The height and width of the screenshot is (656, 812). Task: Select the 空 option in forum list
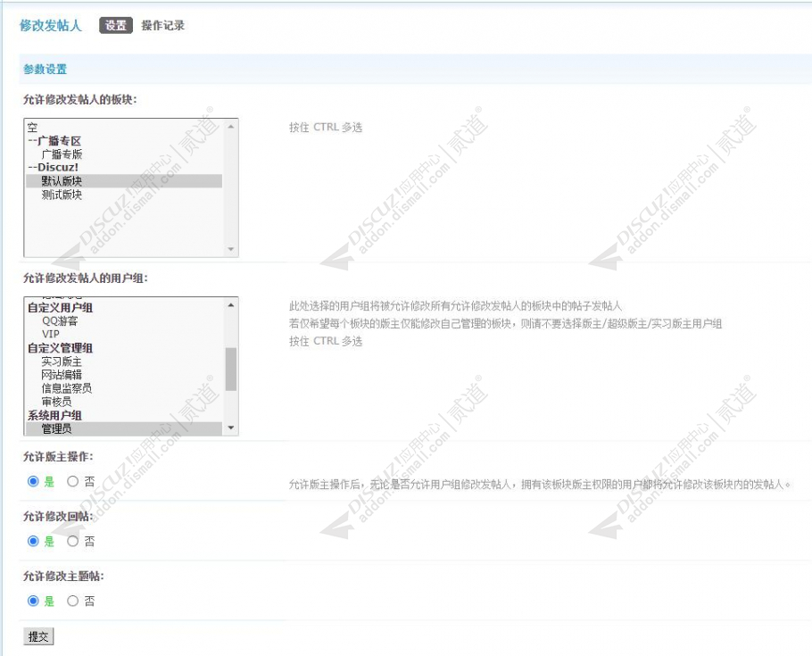[x=124, y=127]
